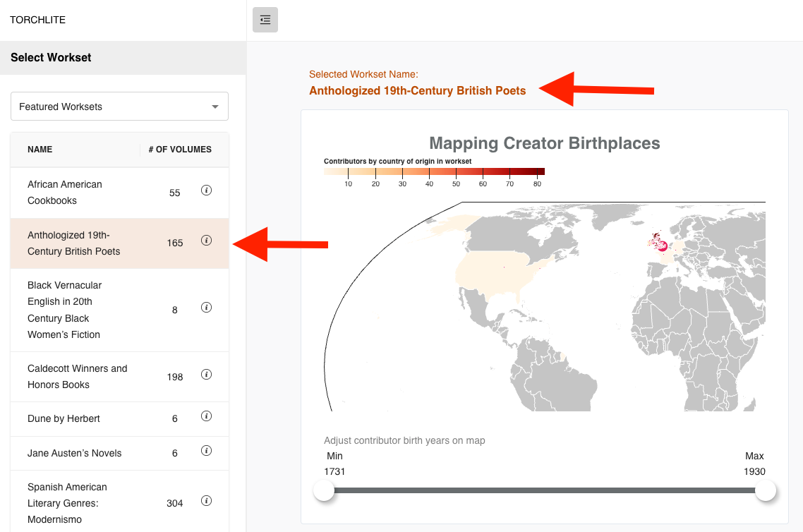The width and height of the screenshot is (803, 532).
Task: Click the maximum birth year slider handle
Action: click(x=766, y=490)
